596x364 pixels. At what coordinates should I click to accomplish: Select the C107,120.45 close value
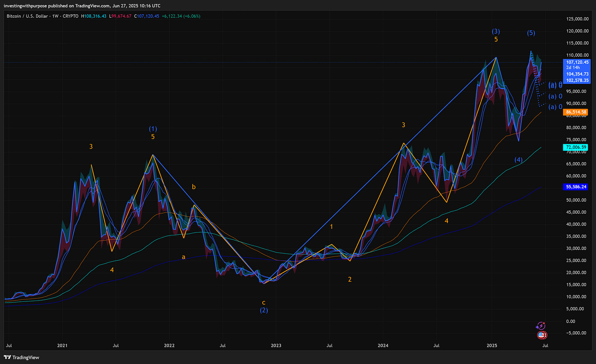147,16
